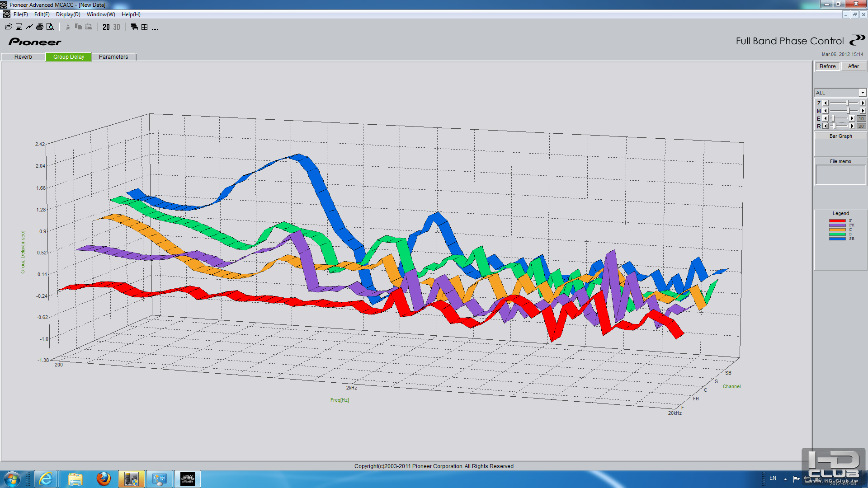Switch to the Reverb tab
Screen dimensions: 868x488
click(23, 57)
